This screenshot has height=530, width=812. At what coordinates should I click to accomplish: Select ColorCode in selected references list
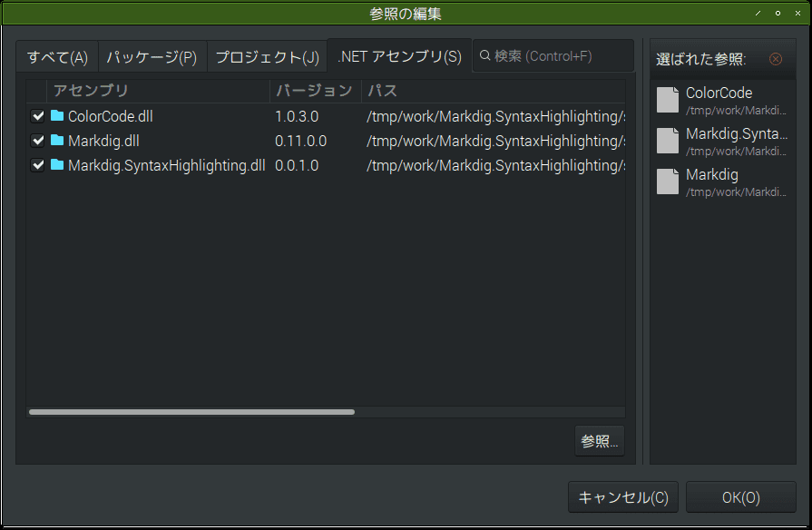point(723,101)
